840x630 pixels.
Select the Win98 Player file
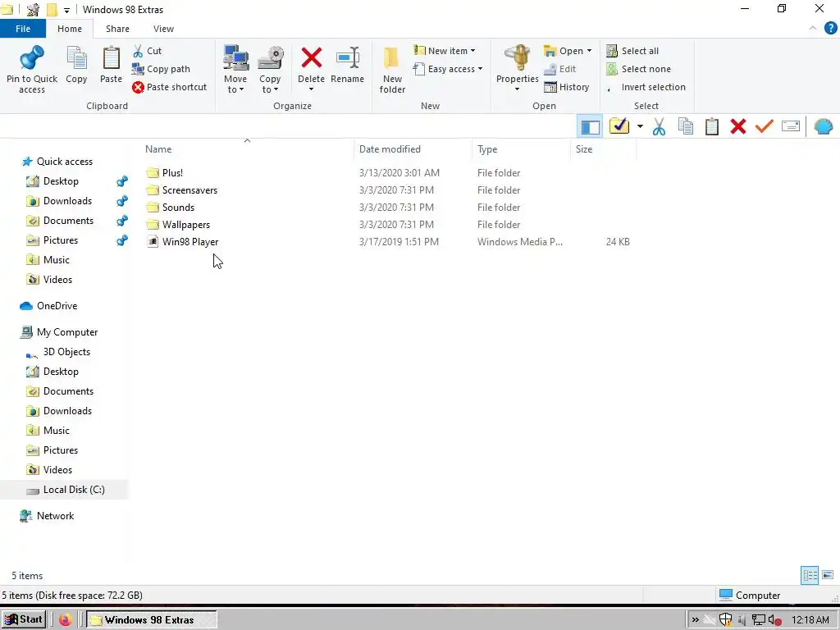point(190,242)
